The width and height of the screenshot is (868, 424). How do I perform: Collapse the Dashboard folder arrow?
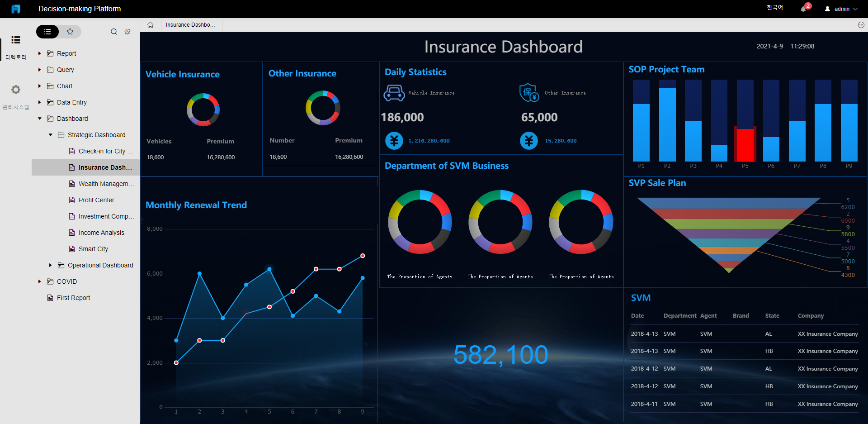[40, 119]
